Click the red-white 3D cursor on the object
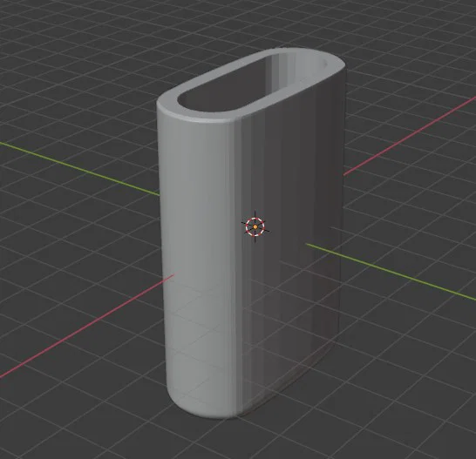Viewport: 476px width, 459px height. pos(255,226)
